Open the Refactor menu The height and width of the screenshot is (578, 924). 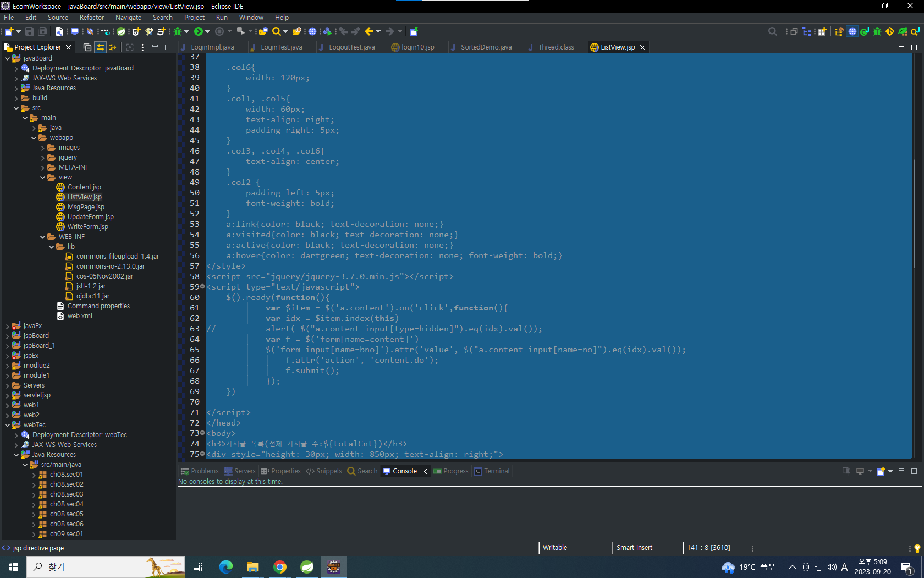pos(92,18)
